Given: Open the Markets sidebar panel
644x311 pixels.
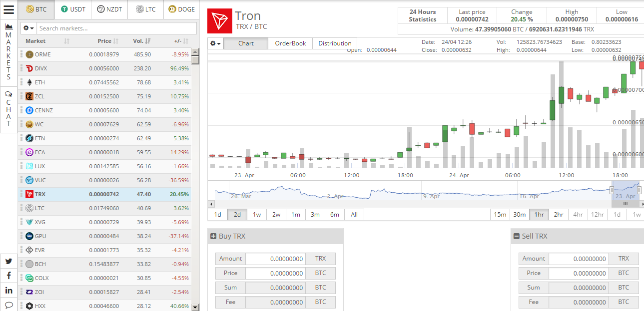Looking at the screenshot, I should [x=8, y=51].
